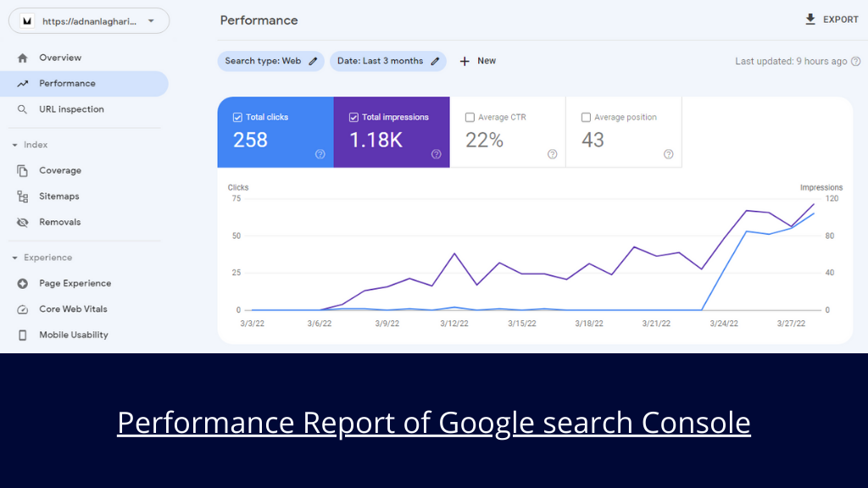Viewport: 868px width, 488px height.
Task: Click the Core Web Vitals gauge icon
Action: pyautogui.click(x=22, y=309)
